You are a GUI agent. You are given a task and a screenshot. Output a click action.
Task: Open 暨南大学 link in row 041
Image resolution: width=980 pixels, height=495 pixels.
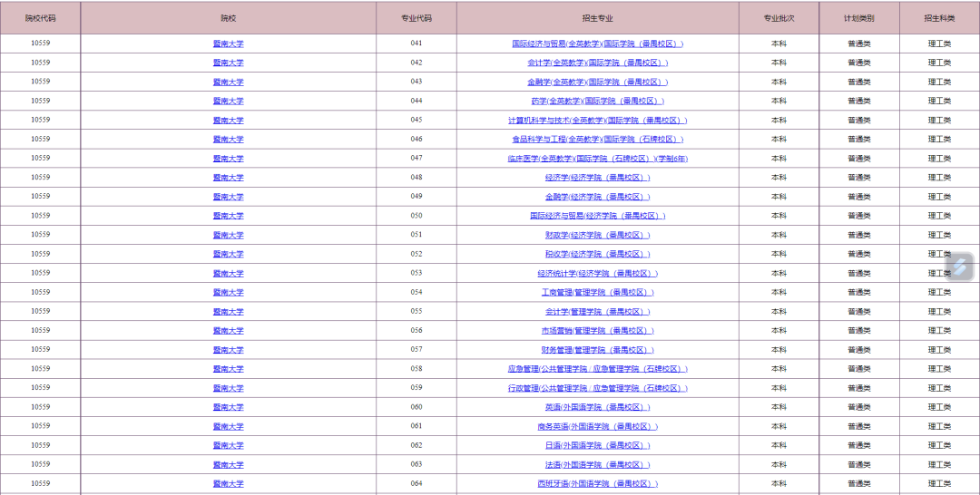pyautogui.click(x=228, y=44)
